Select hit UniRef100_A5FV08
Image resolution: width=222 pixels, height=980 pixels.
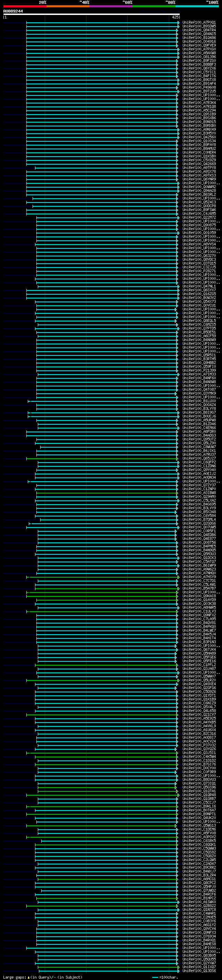199,833
